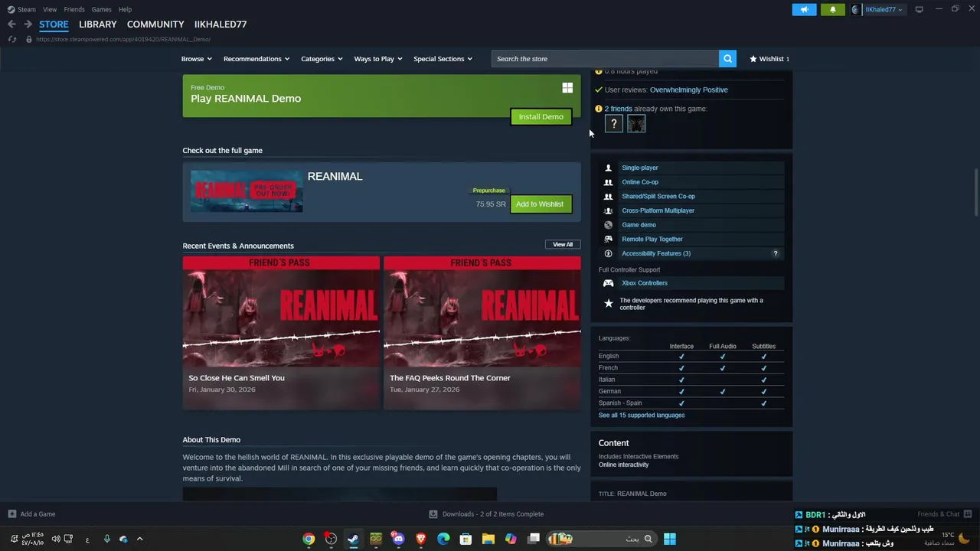The height and width of the screenshot is (551, 980).
Task: Open Microsoft Edge from the taskbar
Action: (443, 539)
